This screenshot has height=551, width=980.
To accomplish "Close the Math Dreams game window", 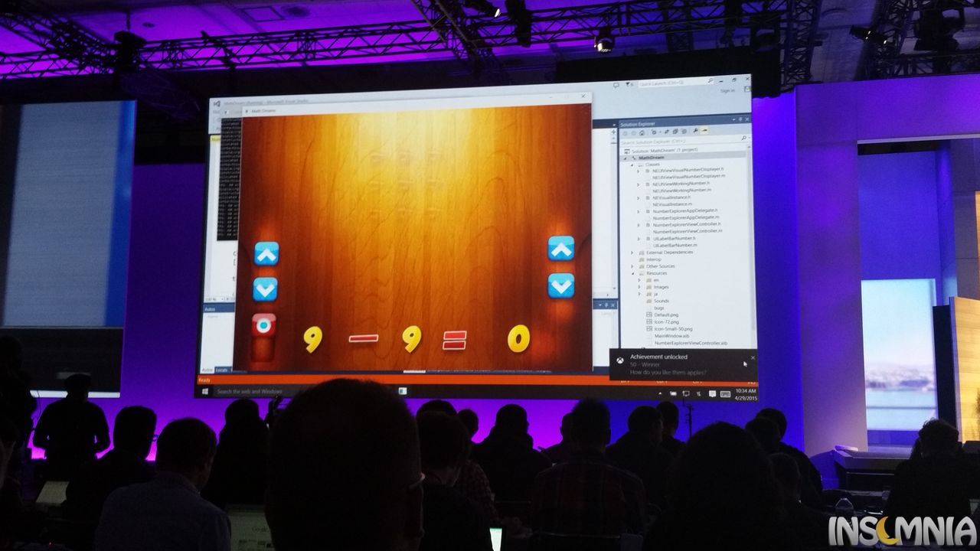I will 583,97.
